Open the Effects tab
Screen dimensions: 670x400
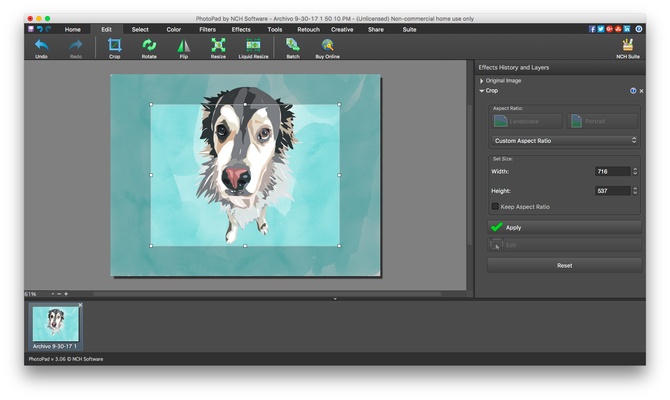241,29
